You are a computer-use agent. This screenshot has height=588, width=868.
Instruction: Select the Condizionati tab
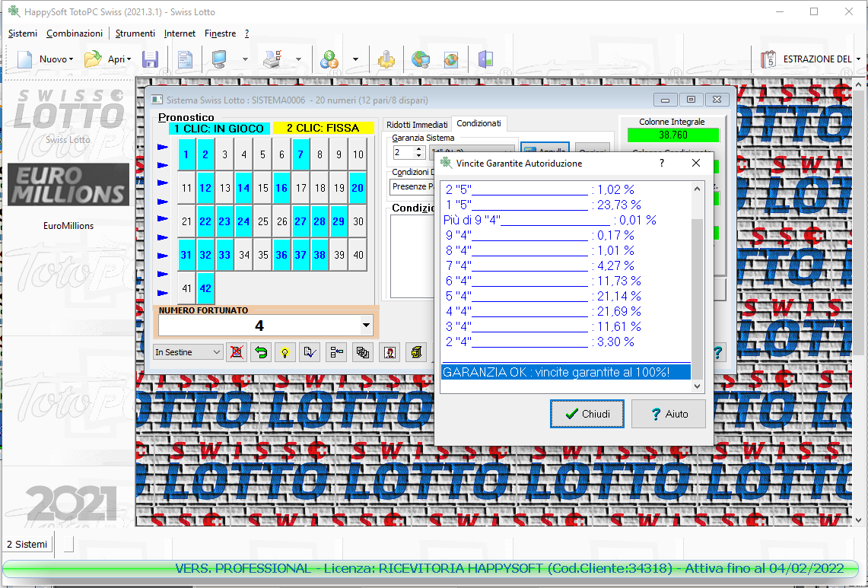coord(479,123)
